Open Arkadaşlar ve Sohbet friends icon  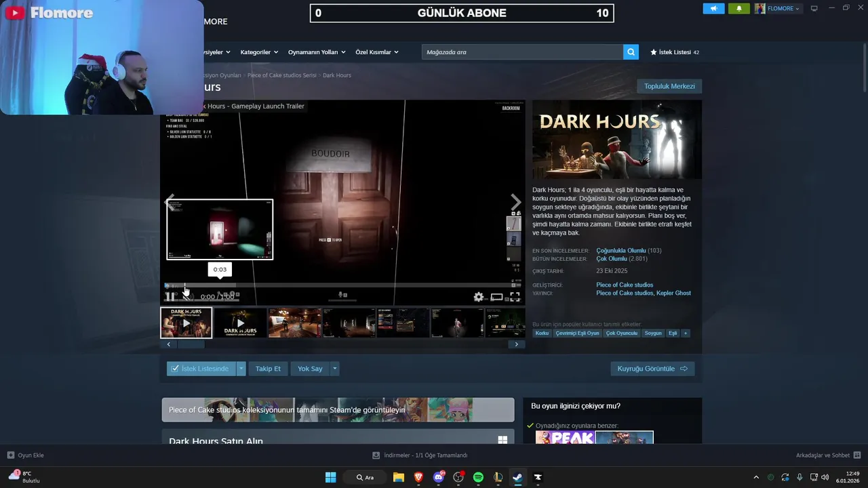pyautogui.click(x=857, y=455)
